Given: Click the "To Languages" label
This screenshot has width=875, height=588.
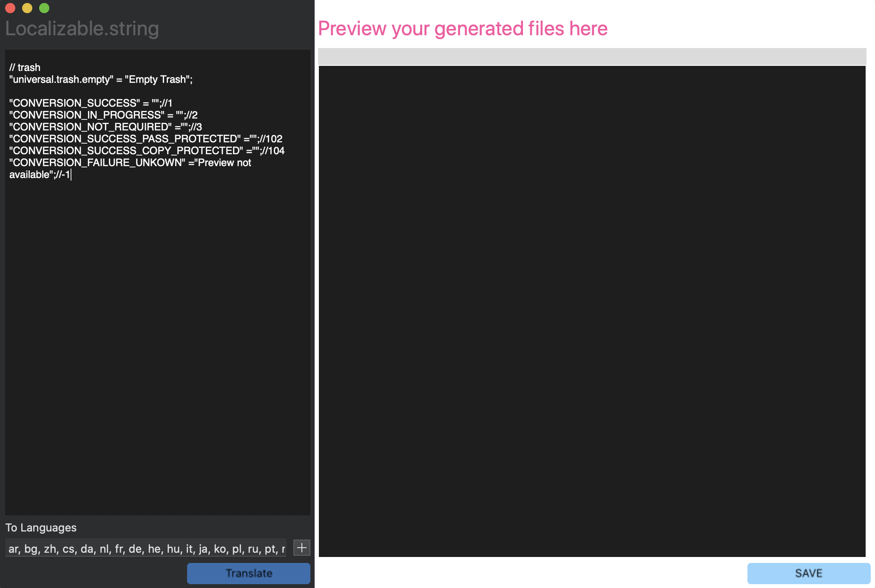Looking at the screenshot, I should 41,528.
